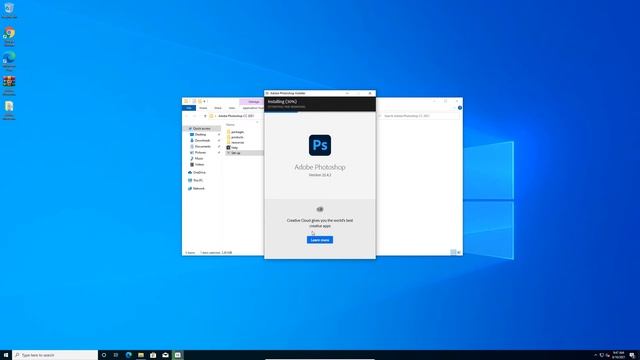This screenshot has height=360, width=640.
Task: Open the Share ribbon tab in File Explorer
Action: (x=218, y=108)
